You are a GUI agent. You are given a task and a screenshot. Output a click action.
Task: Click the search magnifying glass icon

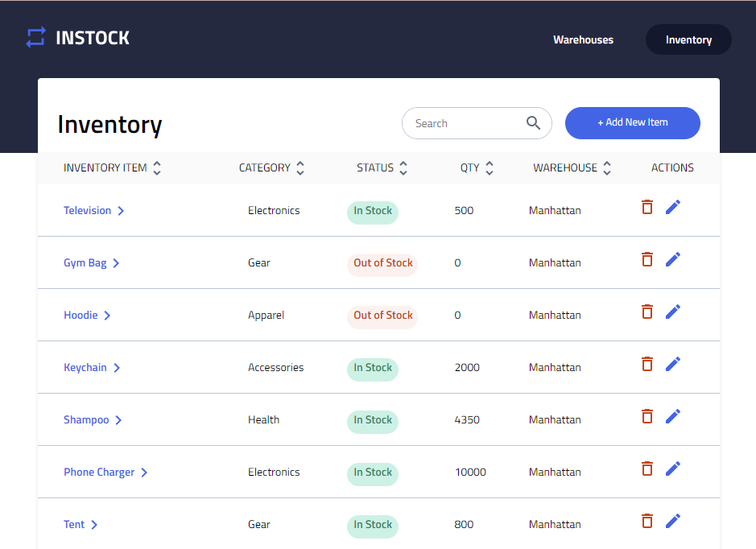tap(533, 123)
